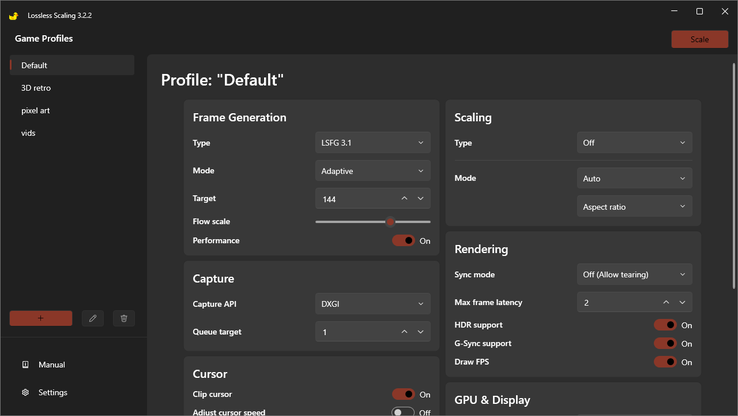Image resolution: width=738 pixels, height=416 pixels.
Task: Click the Settings gear icon
Action: (x=25, y=392)
